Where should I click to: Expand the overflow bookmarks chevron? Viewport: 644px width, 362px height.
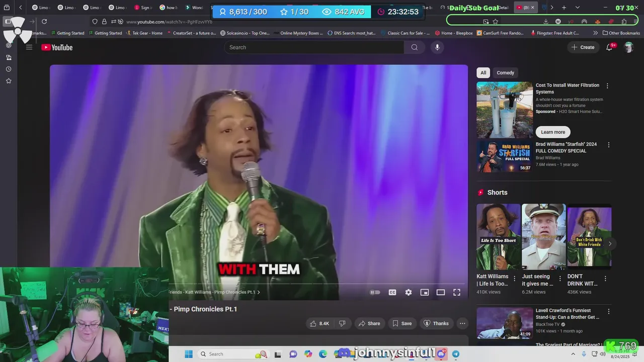[x=596, y=33]
